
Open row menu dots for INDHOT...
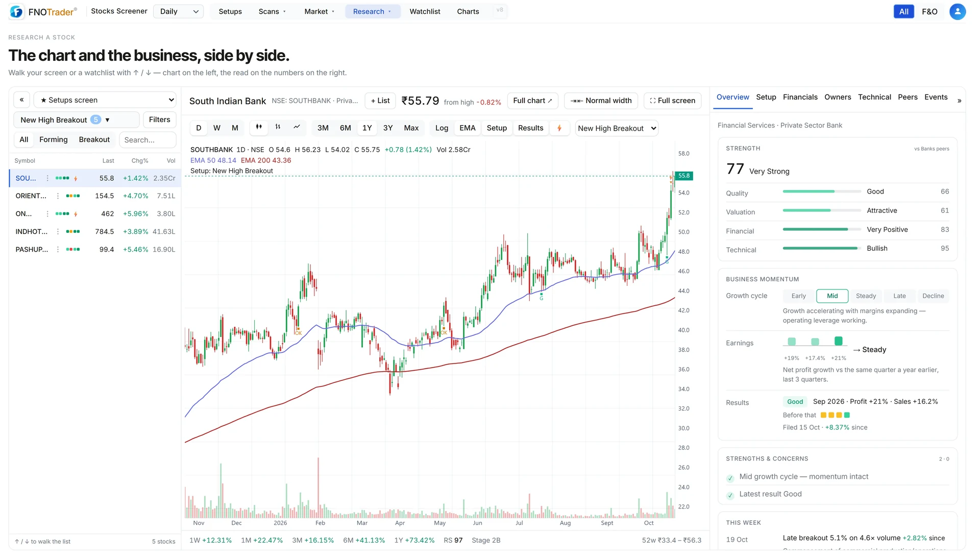(x=58, y=232)
